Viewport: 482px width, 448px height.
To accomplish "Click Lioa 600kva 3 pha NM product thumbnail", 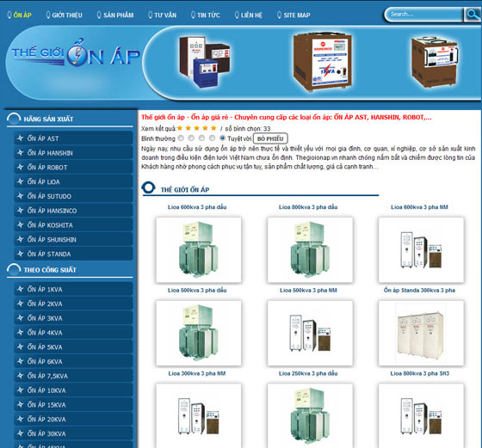I will [x=421, y=249].
